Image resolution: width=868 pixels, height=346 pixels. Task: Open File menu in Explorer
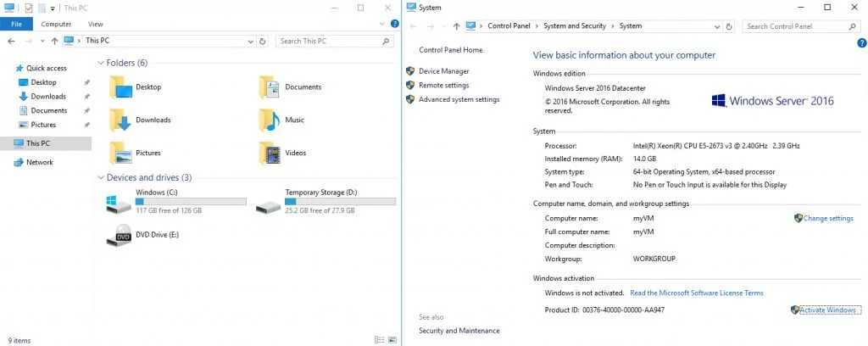click(17, 24)
